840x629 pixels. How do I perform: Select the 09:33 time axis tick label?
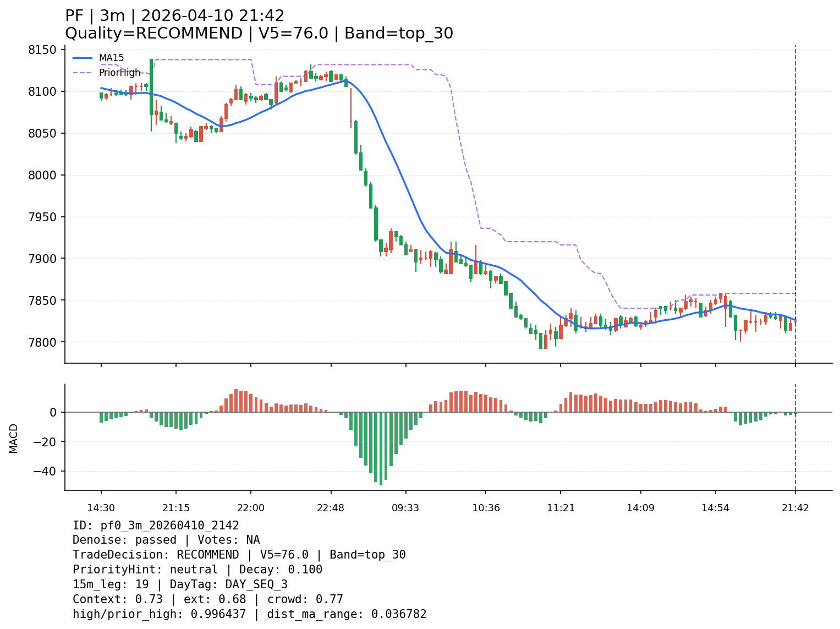pos(405,508)
